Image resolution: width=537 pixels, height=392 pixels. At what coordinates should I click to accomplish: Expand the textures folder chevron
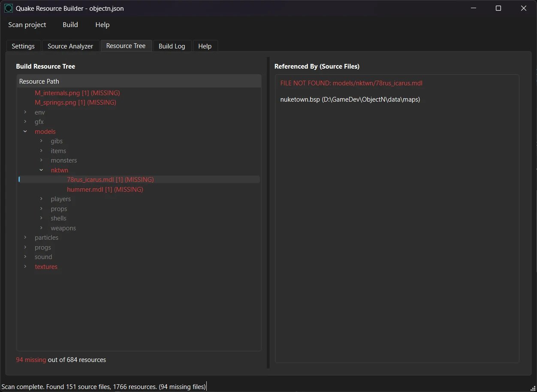coord(25,267)
